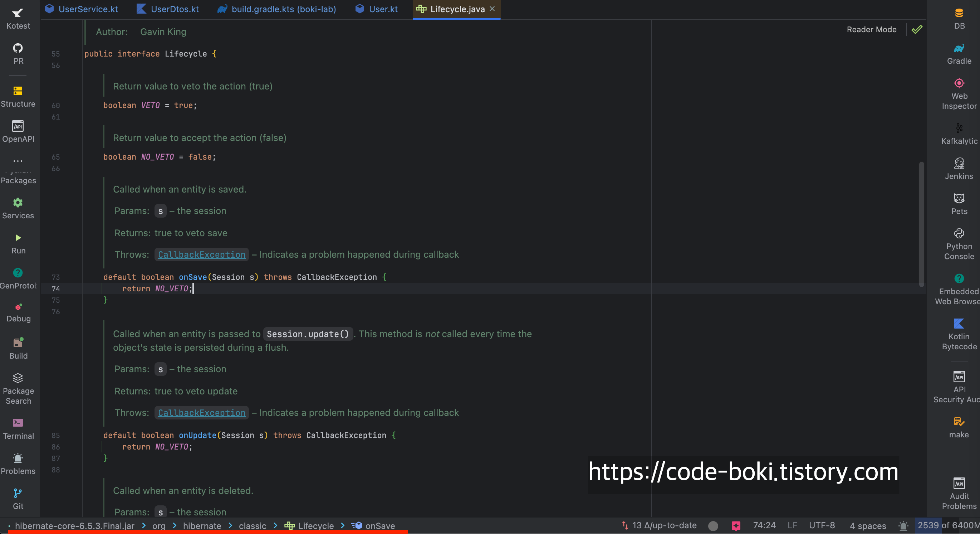Open the 4 spaces indent selector
Viewport: 980px width, 534px height.
[868, 526]
